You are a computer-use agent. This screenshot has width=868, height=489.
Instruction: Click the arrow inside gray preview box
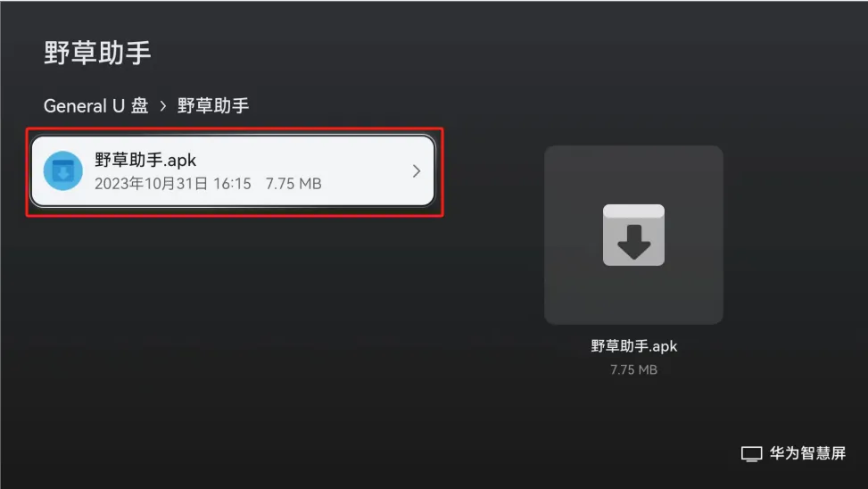pos(634,242)
